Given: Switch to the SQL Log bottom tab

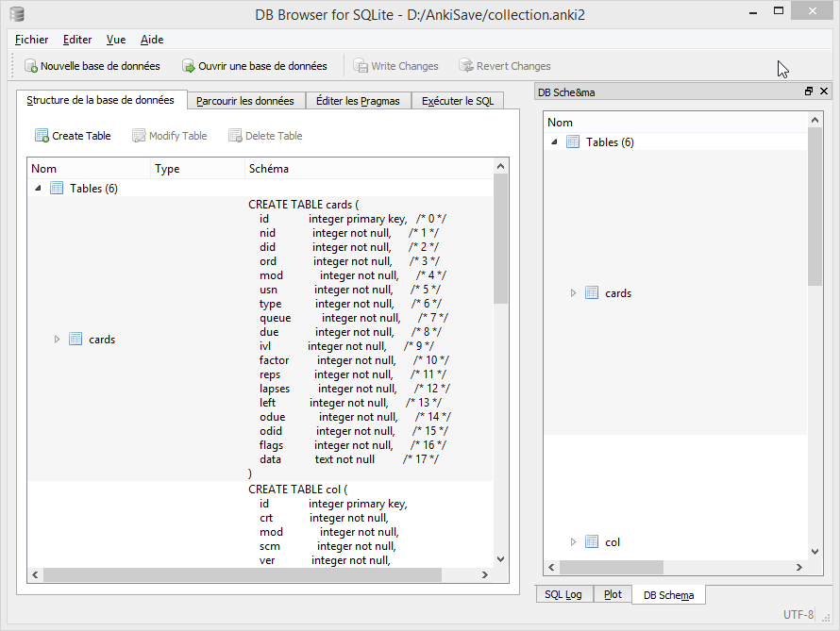Looking at the screenshot, I should point(563,594).
